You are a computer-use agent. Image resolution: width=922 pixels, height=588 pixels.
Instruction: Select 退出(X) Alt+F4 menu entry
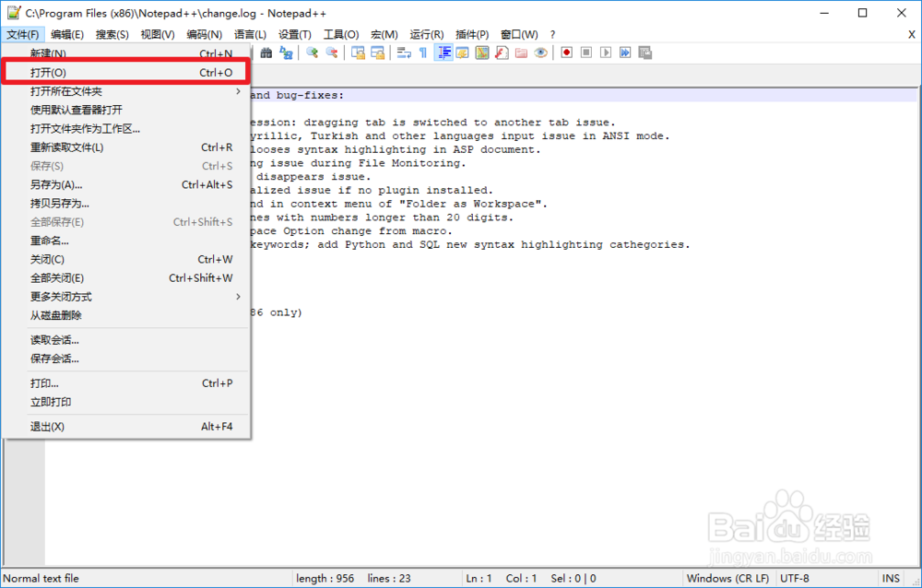(125, 427)
